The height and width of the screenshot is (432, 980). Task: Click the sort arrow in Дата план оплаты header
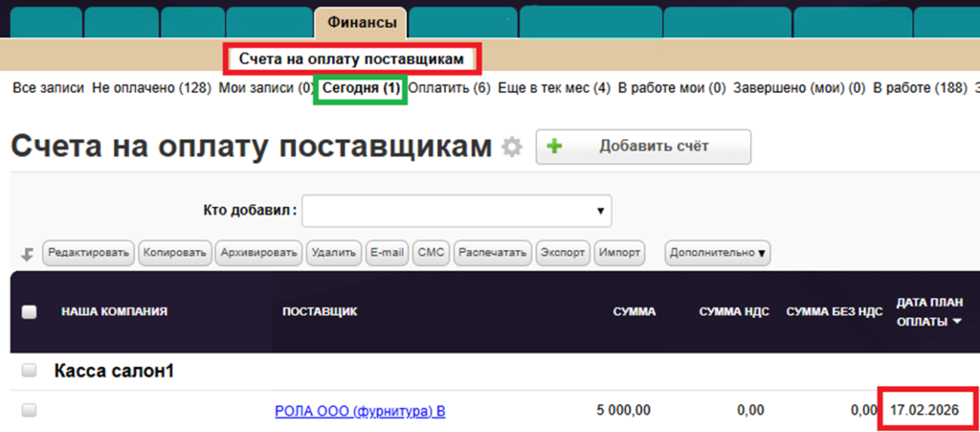pyautogui.click(x=956, y=322)
